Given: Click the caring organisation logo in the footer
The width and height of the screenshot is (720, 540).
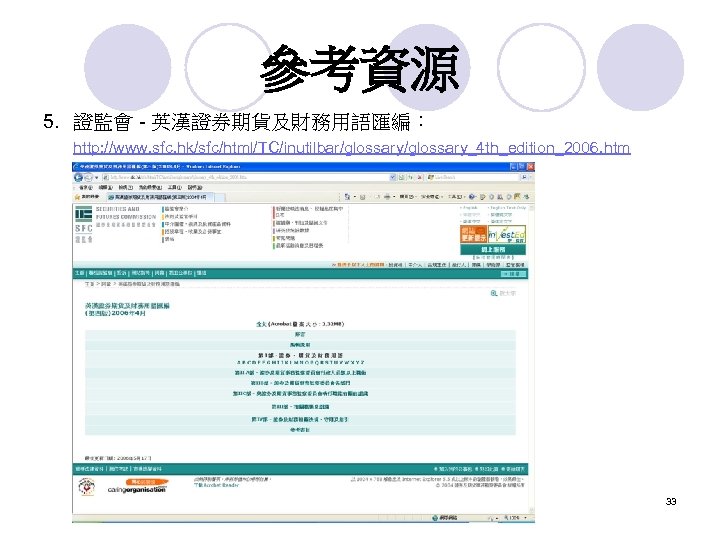Looking at the screenshot, I should click(138, 486).
